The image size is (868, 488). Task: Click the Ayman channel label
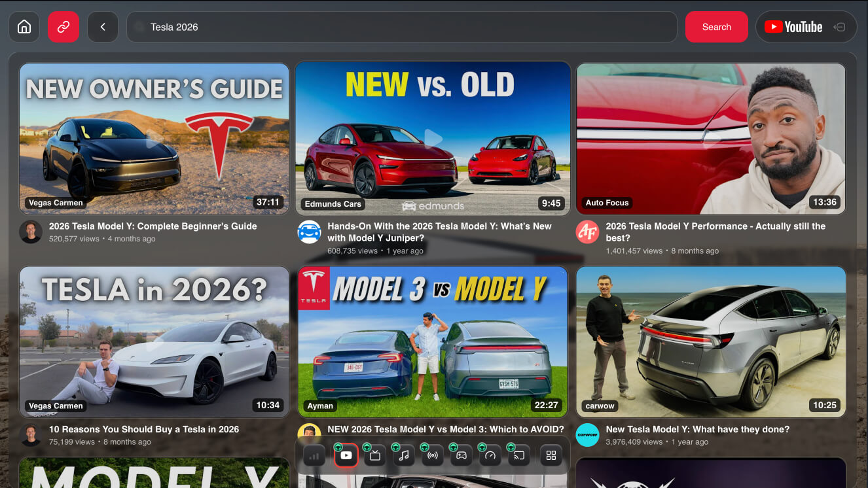point(320,406)
